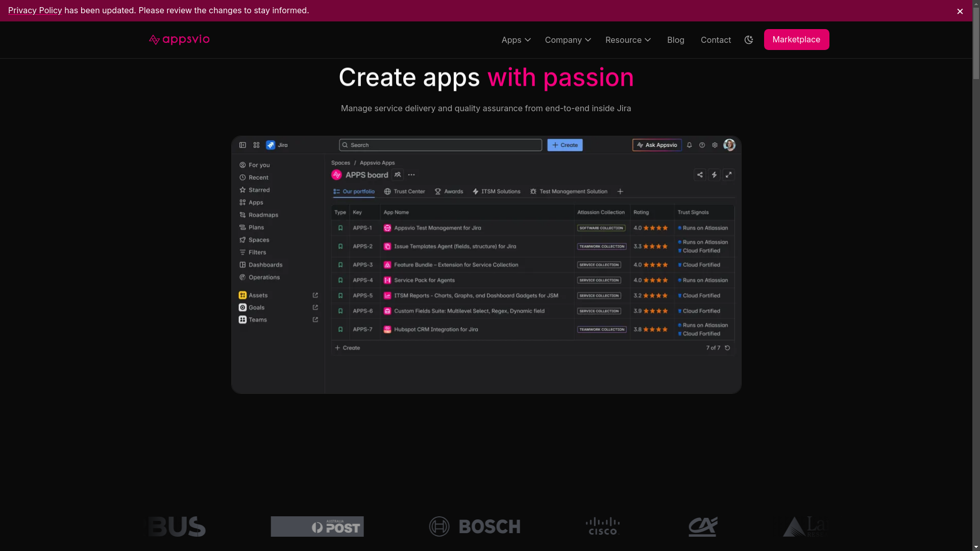Viewport: 980px width, 551px height.
Task: Click the external link icon beside Assets
Action: [315, 295]
